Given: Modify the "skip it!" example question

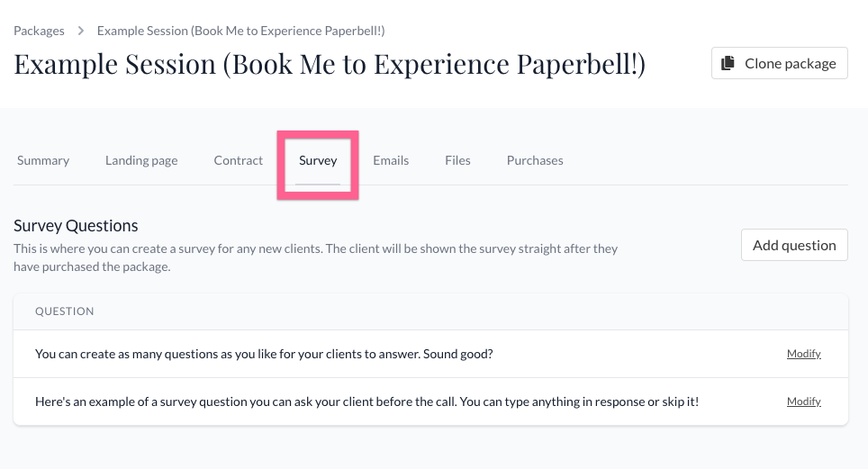Looking at the screenshot, I should pos(804,401).
